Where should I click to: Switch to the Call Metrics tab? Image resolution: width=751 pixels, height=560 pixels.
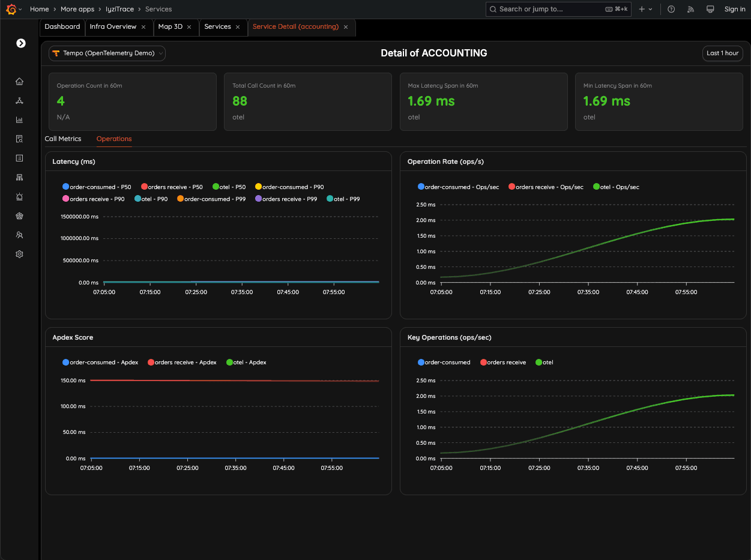click(x=62, y=139)
